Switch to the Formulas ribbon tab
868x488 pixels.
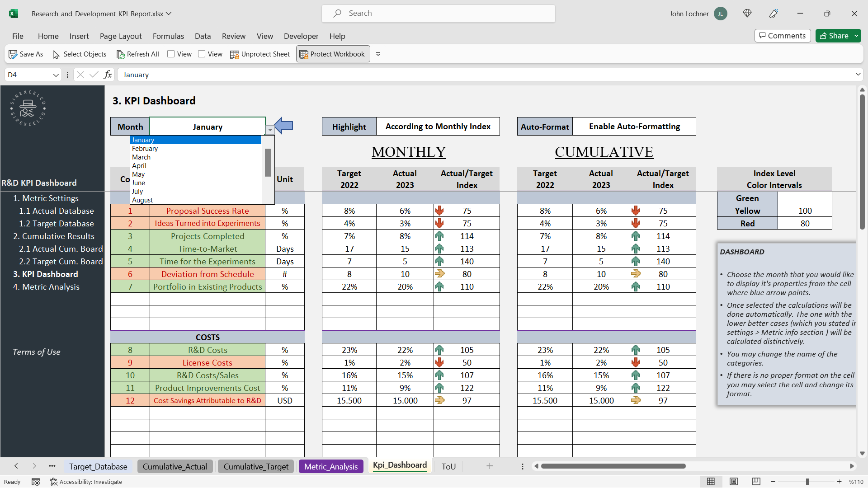(x=168, y=36)
